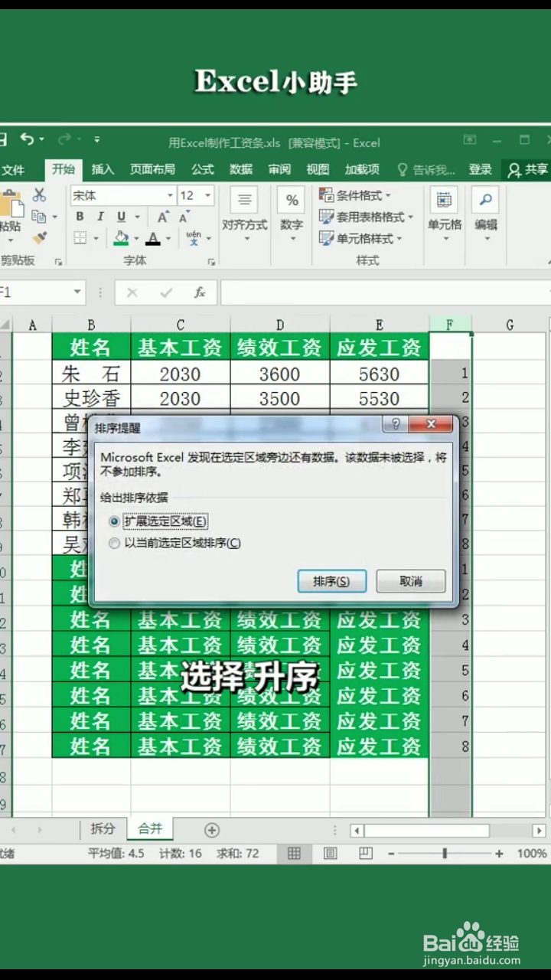Toggle Underline formatting
551x980 pixels.
[121, 217]
